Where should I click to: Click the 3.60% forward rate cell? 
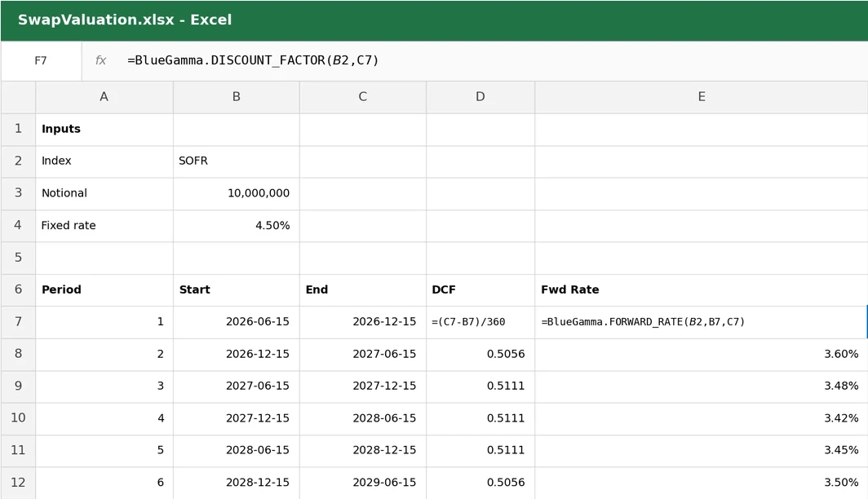coord(702,354)
